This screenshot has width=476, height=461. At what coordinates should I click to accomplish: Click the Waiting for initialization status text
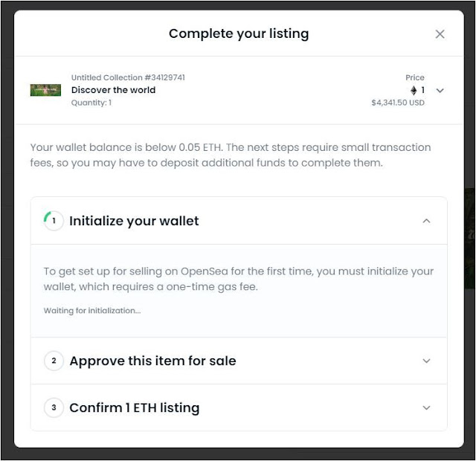(x=92, y=311)
